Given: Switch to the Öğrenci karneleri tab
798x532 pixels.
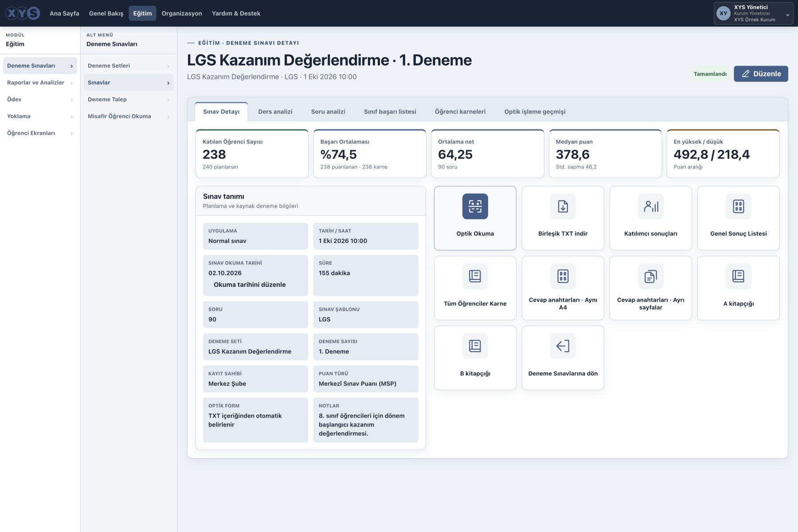Looking at the screenshot, I should (460, 112).
